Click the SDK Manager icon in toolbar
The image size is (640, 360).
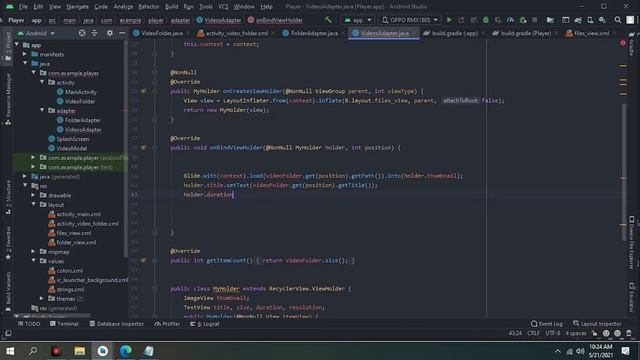click(602, 20)
